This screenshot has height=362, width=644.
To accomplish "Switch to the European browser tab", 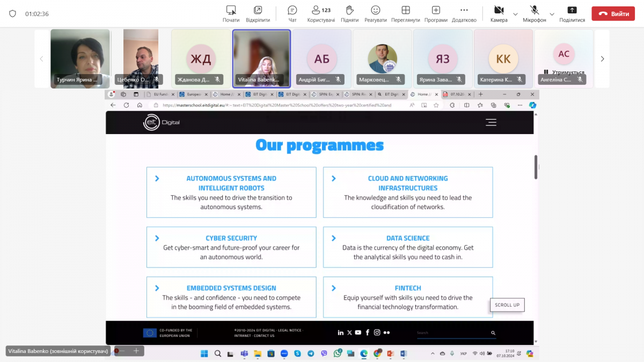I will (x=194, y=94).
